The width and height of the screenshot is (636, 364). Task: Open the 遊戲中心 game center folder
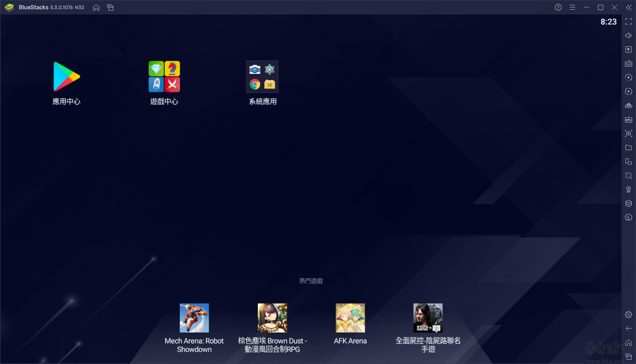164,77
